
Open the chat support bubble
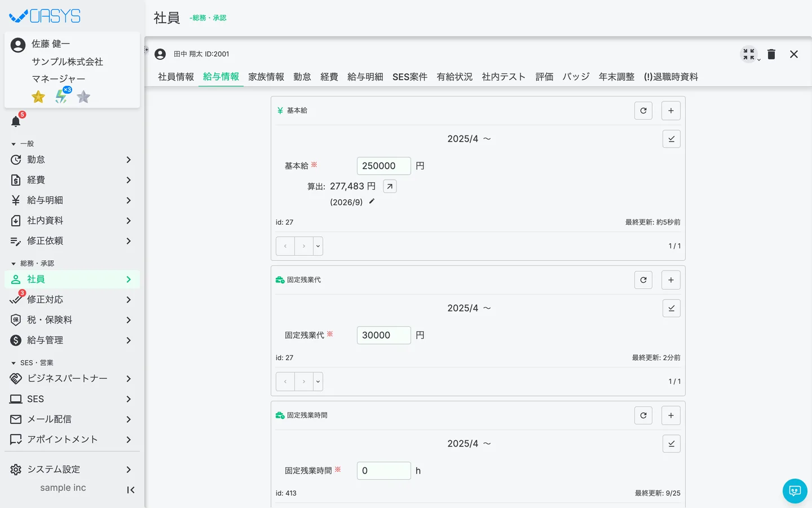coord(795,491)
